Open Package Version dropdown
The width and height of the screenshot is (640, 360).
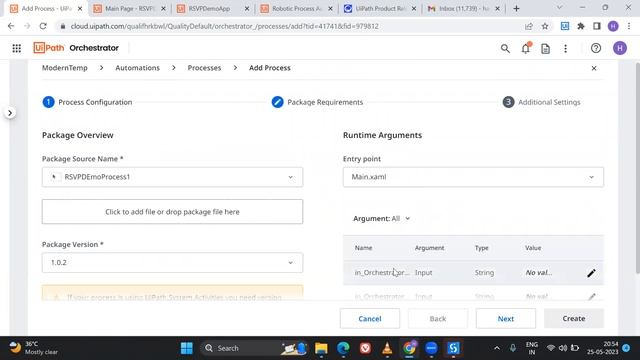point(172,262)
